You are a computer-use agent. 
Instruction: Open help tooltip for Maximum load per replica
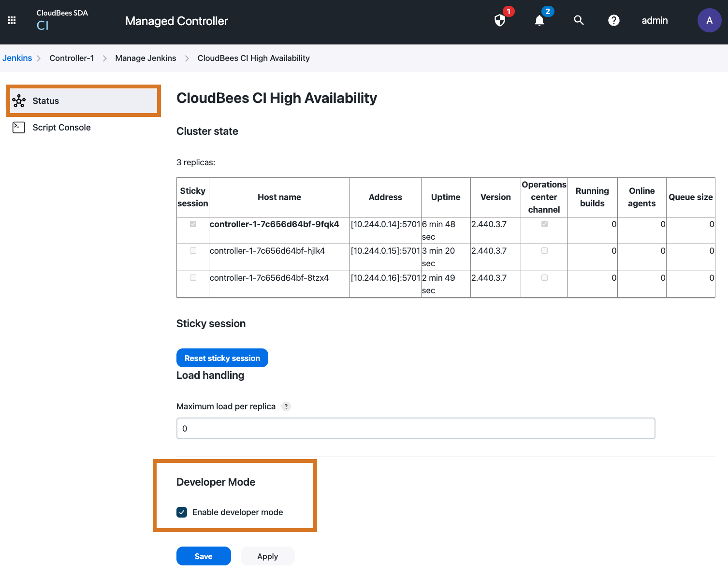(286, 406)
